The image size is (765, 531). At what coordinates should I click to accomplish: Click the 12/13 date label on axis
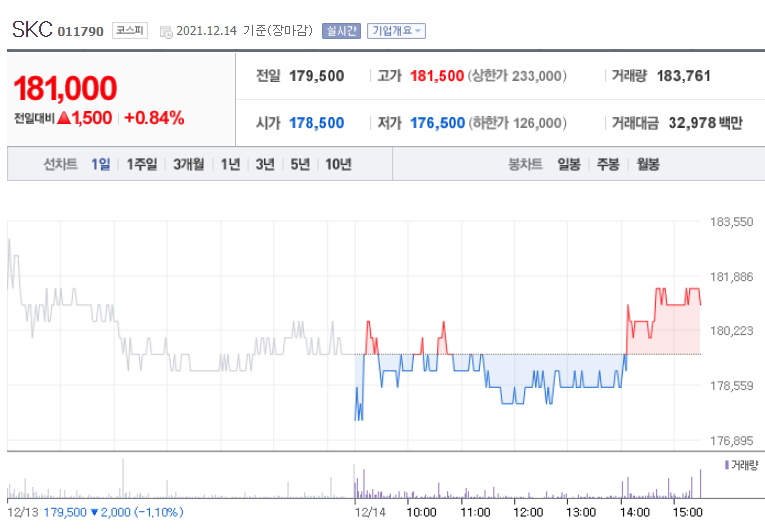coord(22,512)
